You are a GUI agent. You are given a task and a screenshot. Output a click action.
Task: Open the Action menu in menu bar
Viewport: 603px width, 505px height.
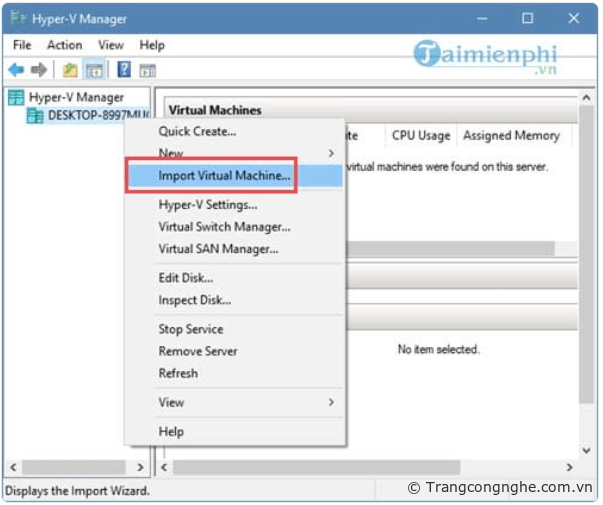(64, 45)
